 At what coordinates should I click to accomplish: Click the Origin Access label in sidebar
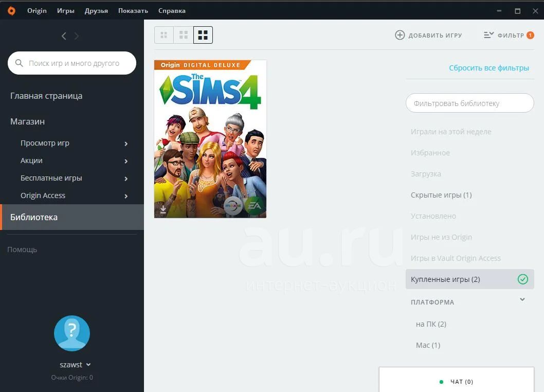click(43, 195)
